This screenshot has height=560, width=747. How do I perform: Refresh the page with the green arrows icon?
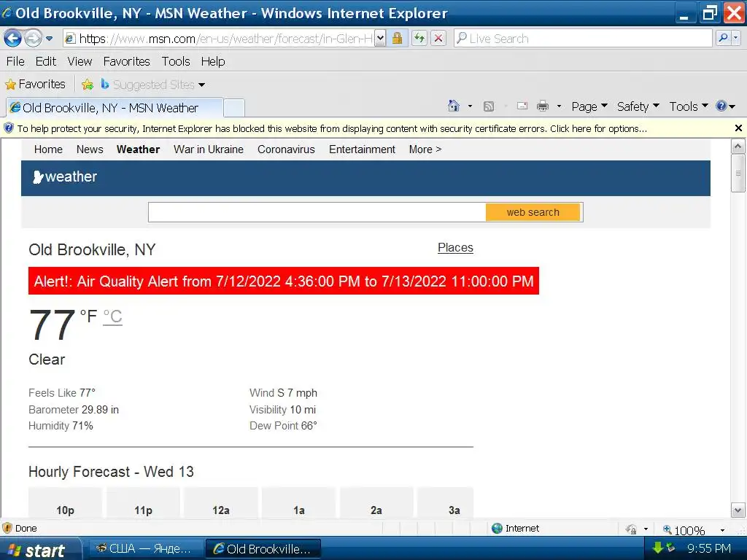[419, 39]
